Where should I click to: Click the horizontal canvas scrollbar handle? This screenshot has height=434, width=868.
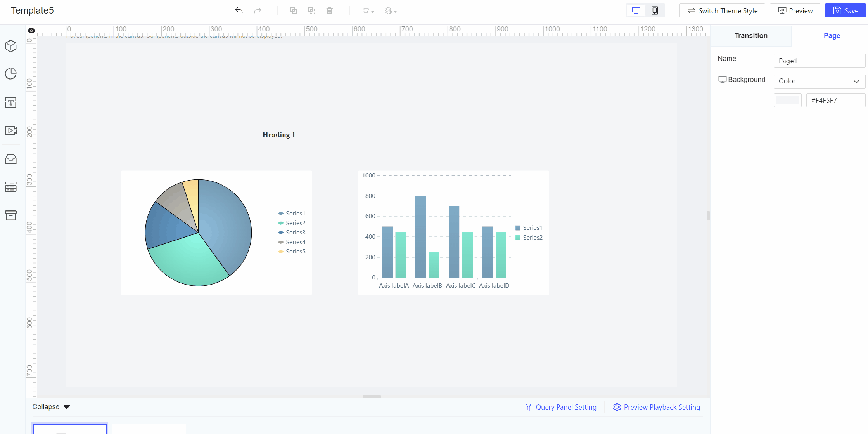[x=372, y=396]
